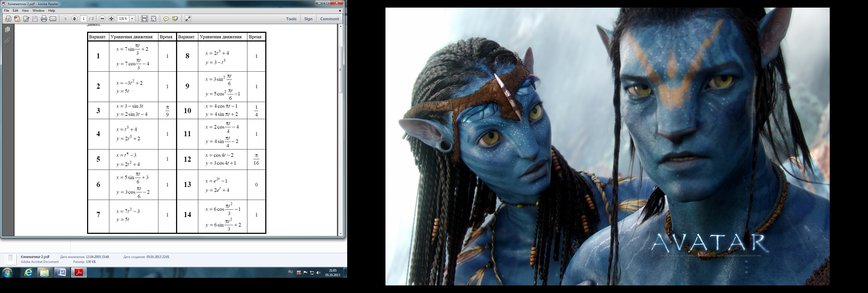Open the Tools pane
The image size is (868, 293).
[291, 19]
